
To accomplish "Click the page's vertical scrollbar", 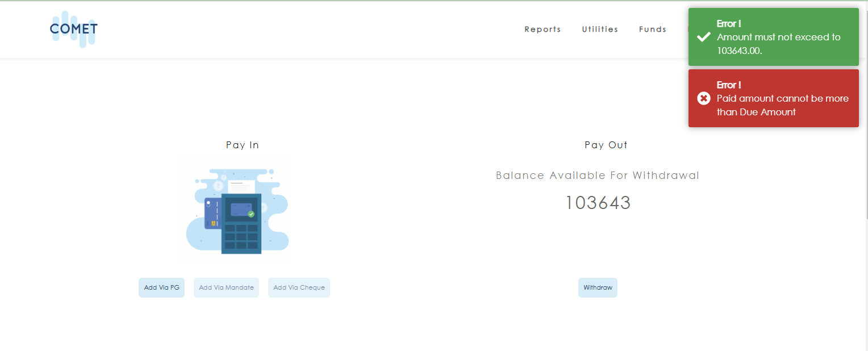I will (865, 142).
